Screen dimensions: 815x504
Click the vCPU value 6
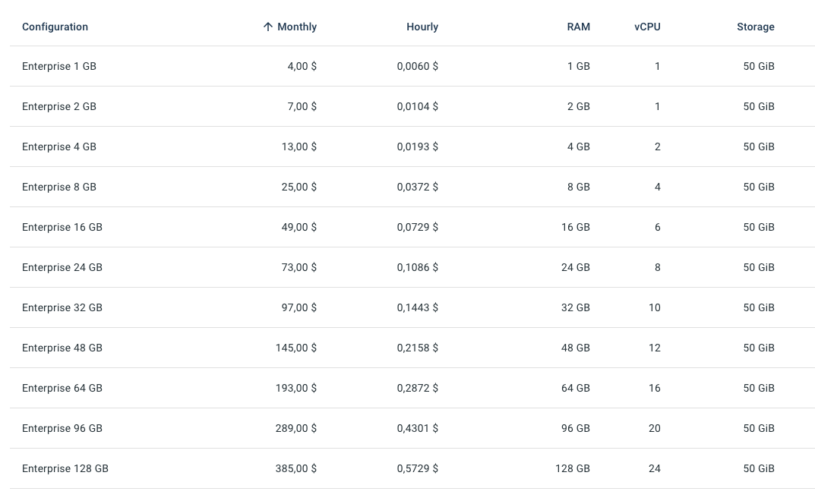pyautogui.click(x=658, y=228)
